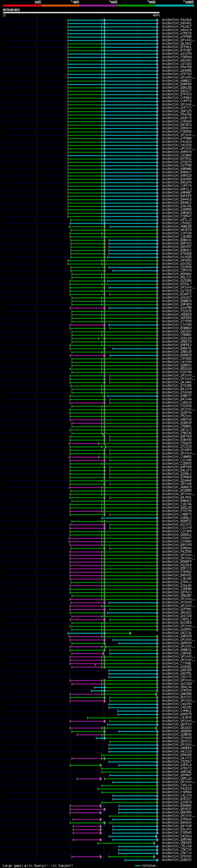The height and width of the screenshot is (868, 197).
Task: Select the UniRef100_B3L4Y0 entry
Action: [x=177, y=829]
